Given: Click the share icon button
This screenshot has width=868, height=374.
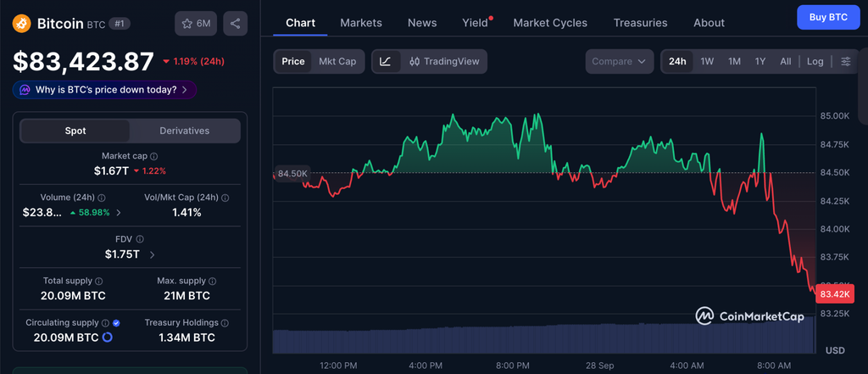Looking at the screenshot, I should (x=236, y=23).
